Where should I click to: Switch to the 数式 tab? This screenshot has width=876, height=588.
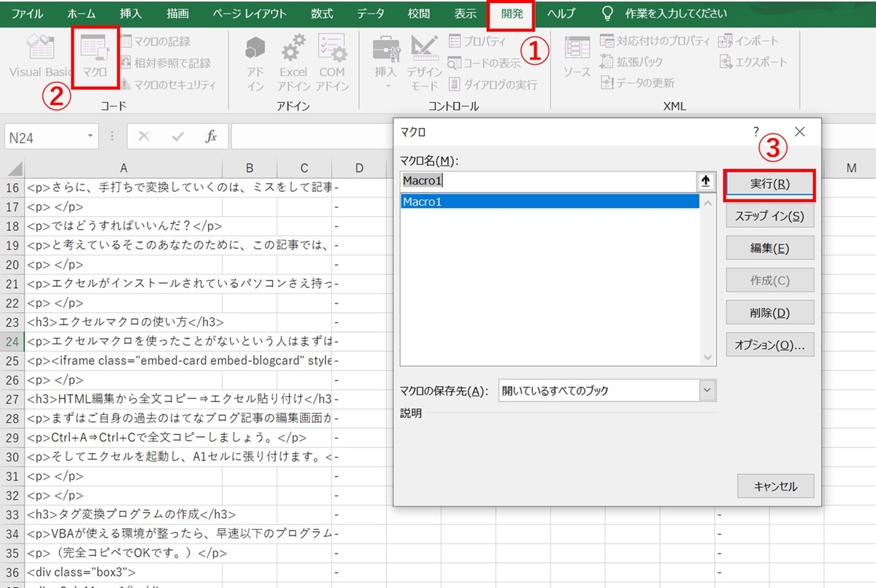[322, 14]
